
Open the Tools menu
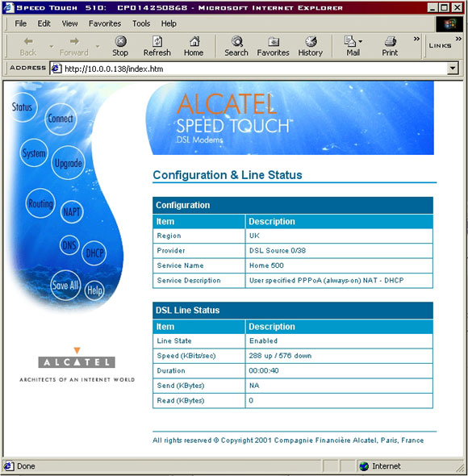141,23
